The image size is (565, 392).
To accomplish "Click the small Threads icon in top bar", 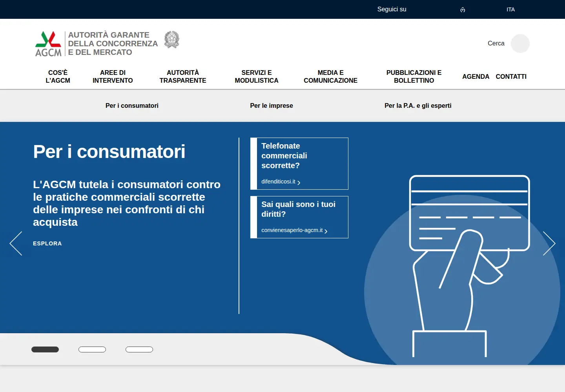I will click(x=463, y=10).
